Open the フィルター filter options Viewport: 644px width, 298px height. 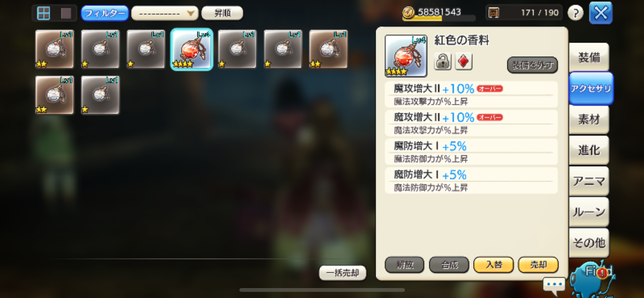click(105, 13)
